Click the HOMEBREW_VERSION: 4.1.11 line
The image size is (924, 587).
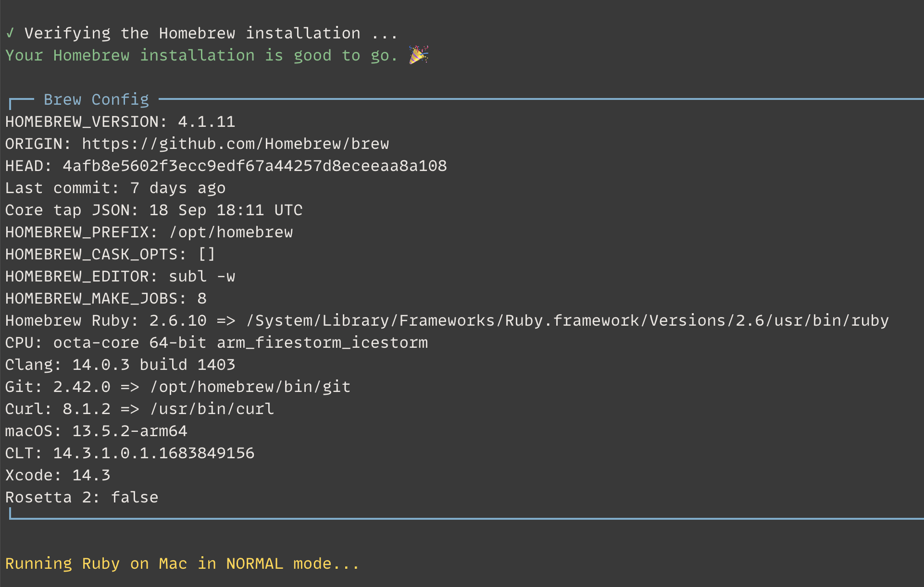pos(120,122)
